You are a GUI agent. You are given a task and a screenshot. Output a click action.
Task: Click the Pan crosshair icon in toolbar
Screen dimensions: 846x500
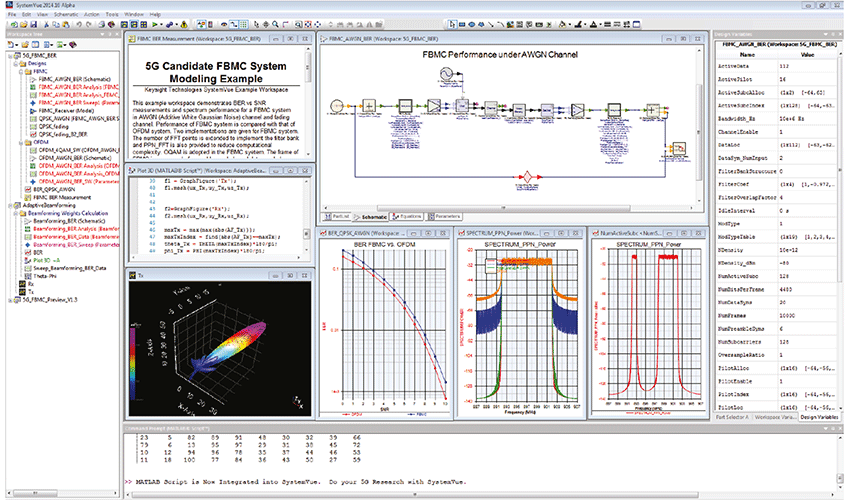pos(265,24)
